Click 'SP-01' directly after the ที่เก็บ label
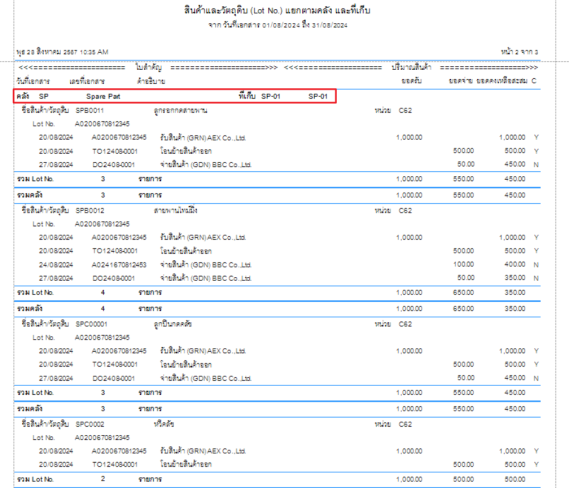 pos(271,97)
